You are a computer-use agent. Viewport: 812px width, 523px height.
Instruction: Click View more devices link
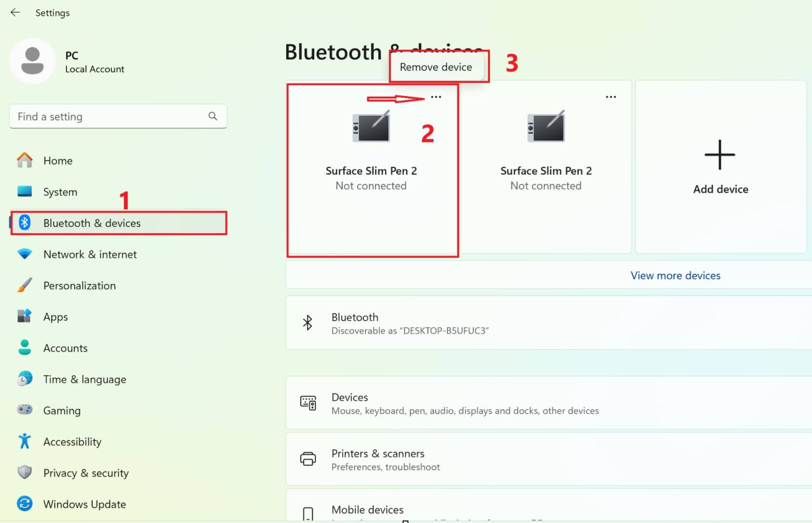[675, 276]
